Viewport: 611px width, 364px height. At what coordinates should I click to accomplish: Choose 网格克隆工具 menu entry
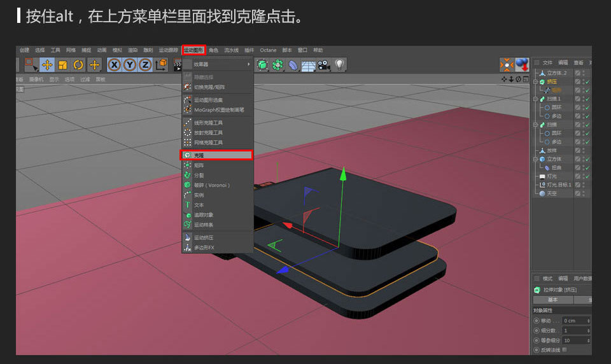(218, 143)
